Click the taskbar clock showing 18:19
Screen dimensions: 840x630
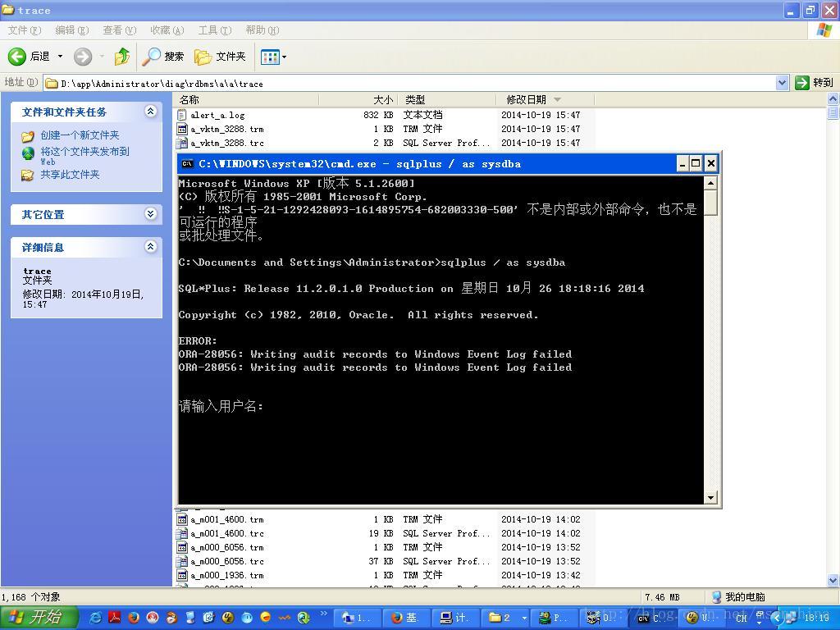(816, 619)
